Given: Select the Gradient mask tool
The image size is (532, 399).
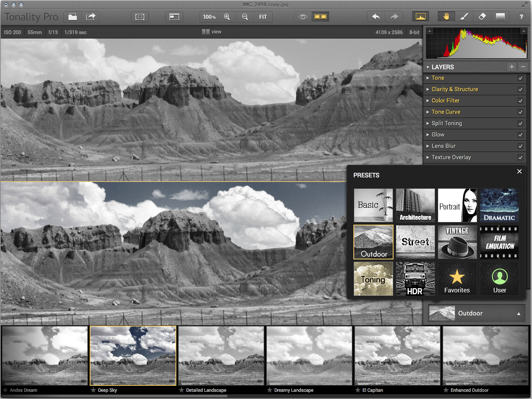Looking at the screenshot, I should click(500, 17).
